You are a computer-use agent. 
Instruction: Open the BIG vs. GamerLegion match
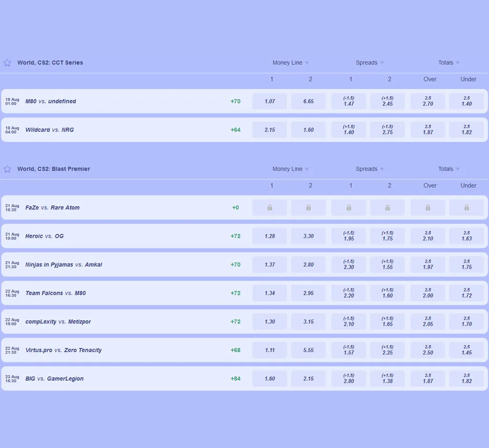54,378
